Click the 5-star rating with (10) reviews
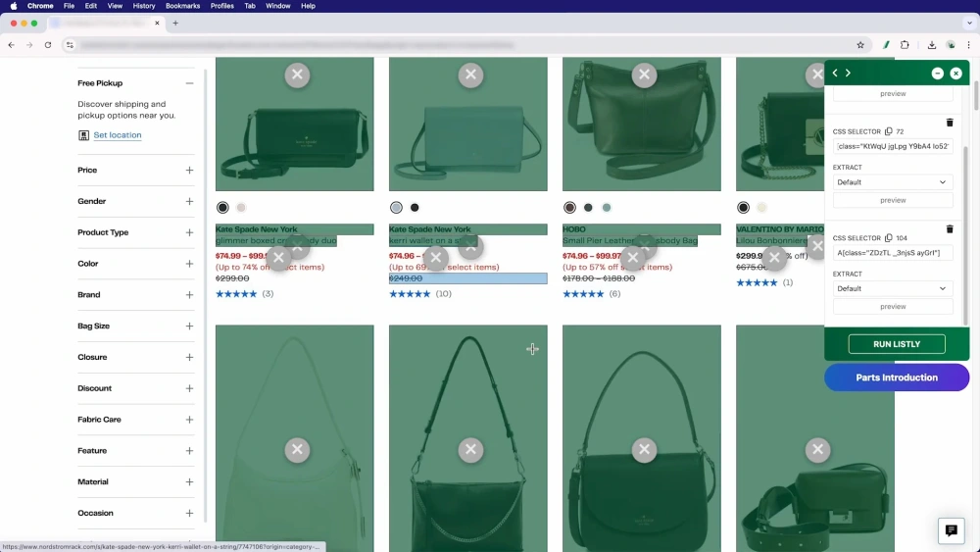The image size is (980, 552). click(420, 294)
